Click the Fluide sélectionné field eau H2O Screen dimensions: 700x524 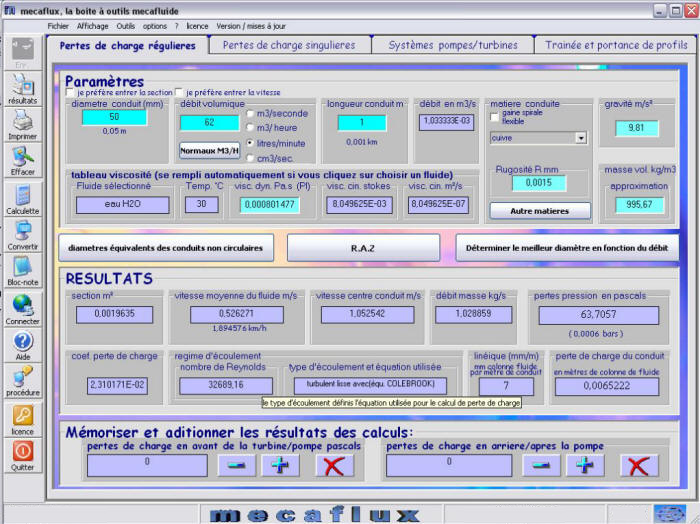122,204
